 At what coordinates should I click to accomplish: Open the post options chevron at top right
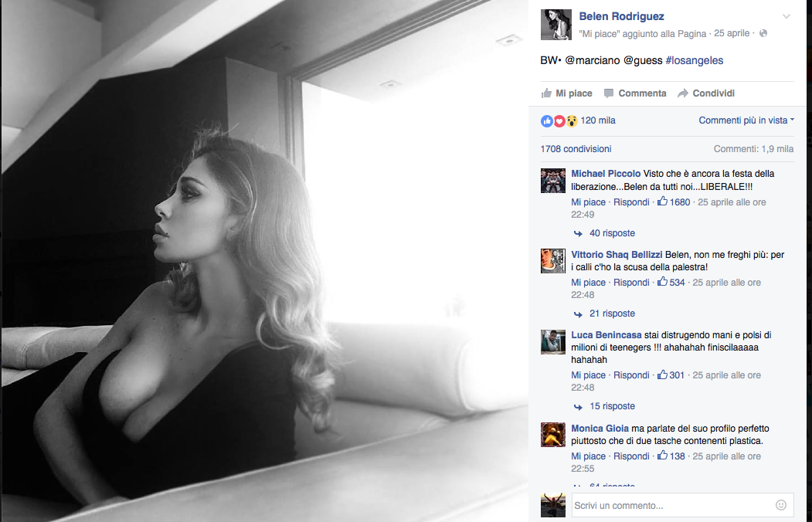pos(786,16)
